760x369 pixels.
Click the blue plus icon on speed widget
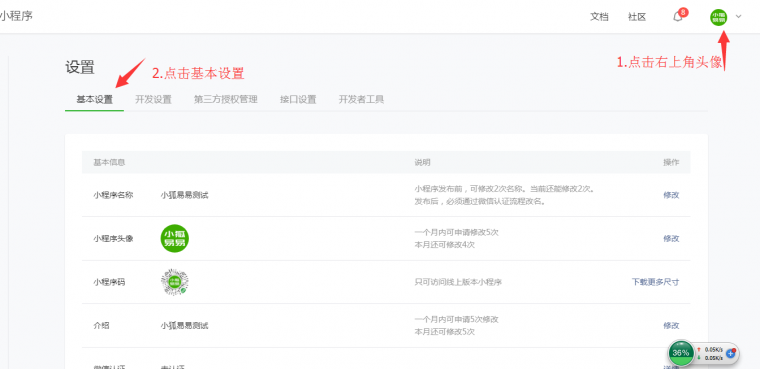click(731, 353)
